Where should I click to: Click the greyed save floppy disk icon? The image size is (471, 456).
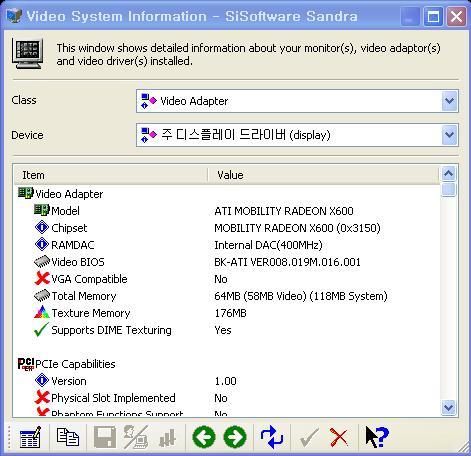coord(105,437)
